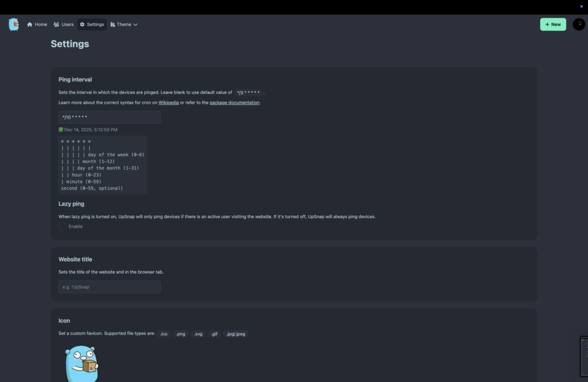
Task: Click the UpSnap gopher logo in navbar
Action: [14, 24]
